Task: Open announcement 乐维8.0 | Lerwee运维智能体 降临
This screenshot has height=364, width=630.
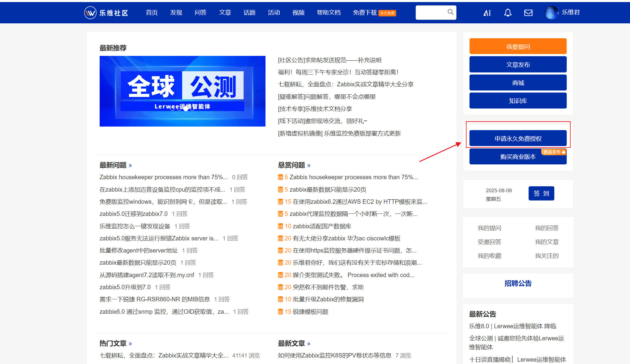Action: click(513, 326)
